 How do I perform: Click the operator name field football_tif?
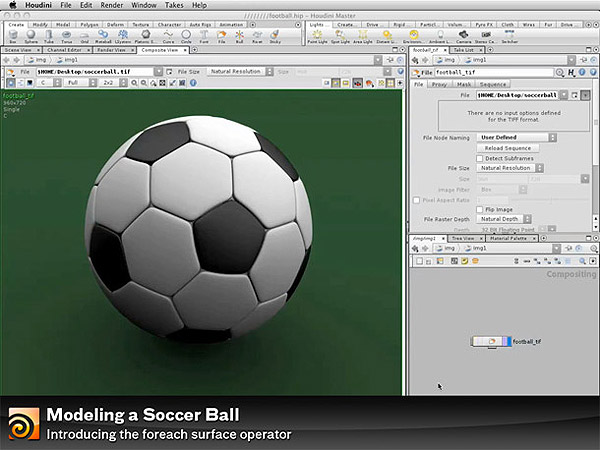point(494,72)
